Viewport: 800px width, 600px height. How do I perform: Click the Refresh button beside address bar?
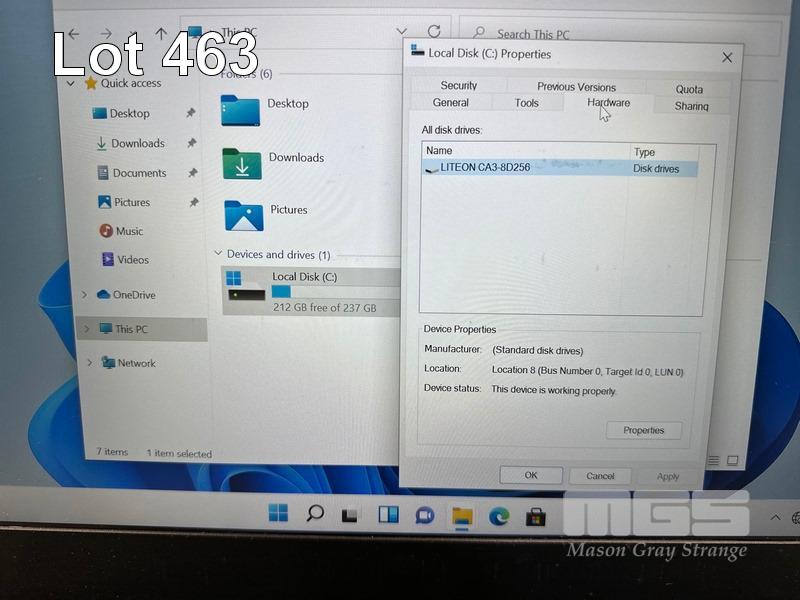pyautogui.click(x=433, y=32)
